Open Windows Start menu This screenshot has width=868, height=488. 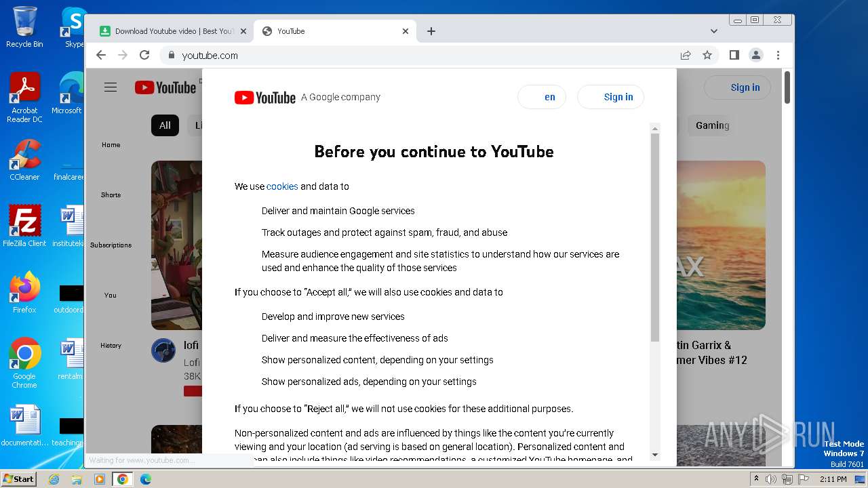(x=18, y=479)
